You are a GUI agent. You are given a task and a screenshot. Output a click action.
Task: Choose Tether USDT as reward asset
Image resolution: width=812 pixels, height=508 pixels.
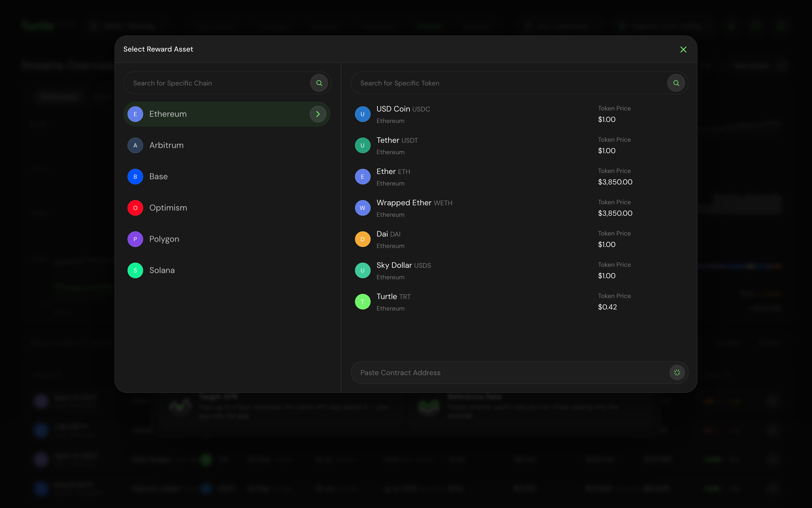(x=519, y=145)
